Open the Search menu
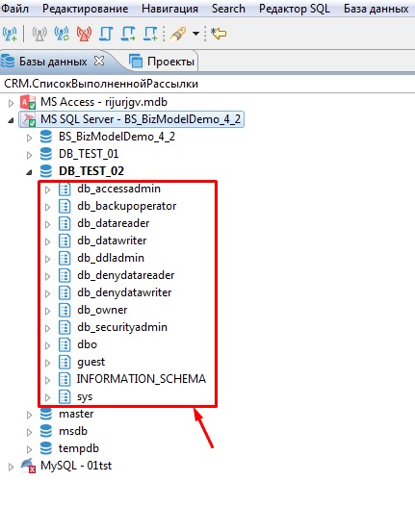This screenshot has height=532, width=415. click(x=228, y=9)
